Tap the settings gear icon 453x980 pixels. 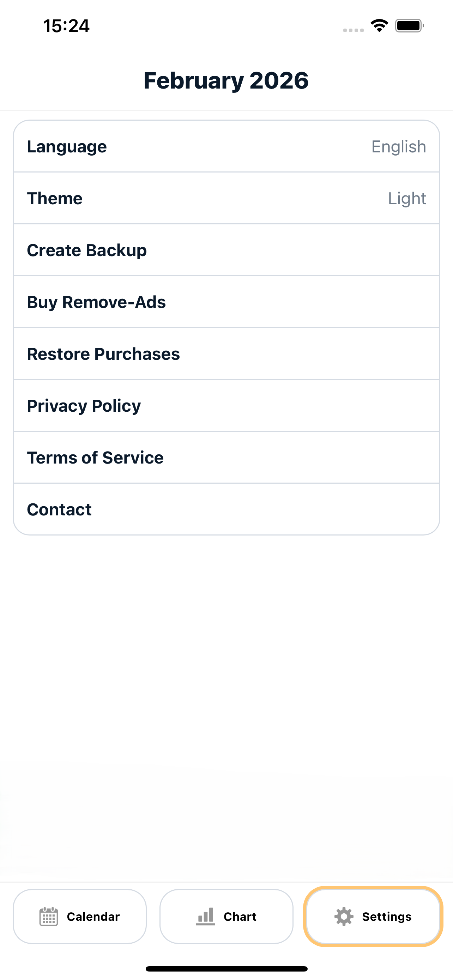[x=344, y=916]
